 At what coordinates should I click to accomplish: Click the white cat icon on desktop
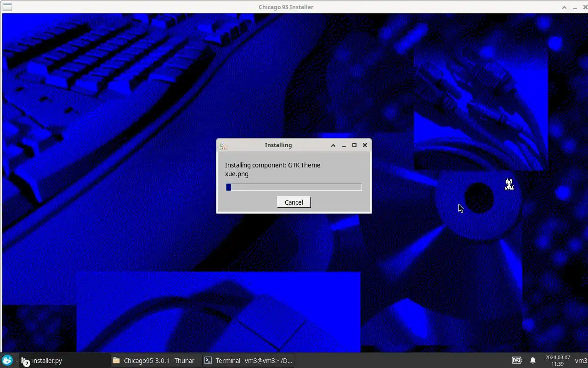(x=509, y=184)
